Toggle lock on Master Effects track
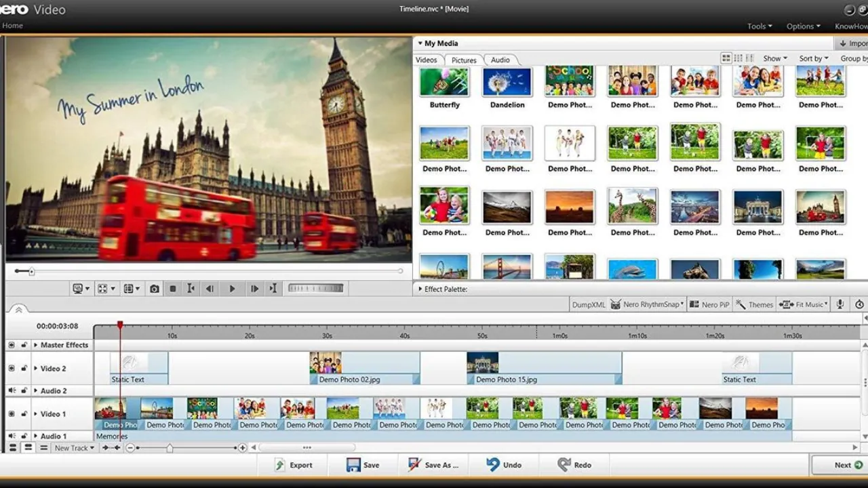 24,345
